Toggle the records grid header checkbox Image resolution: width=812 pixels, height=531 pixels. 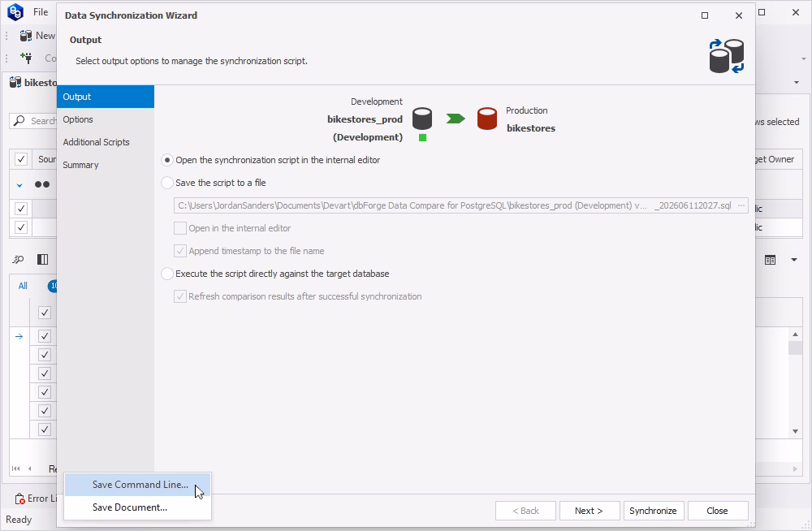45,313
